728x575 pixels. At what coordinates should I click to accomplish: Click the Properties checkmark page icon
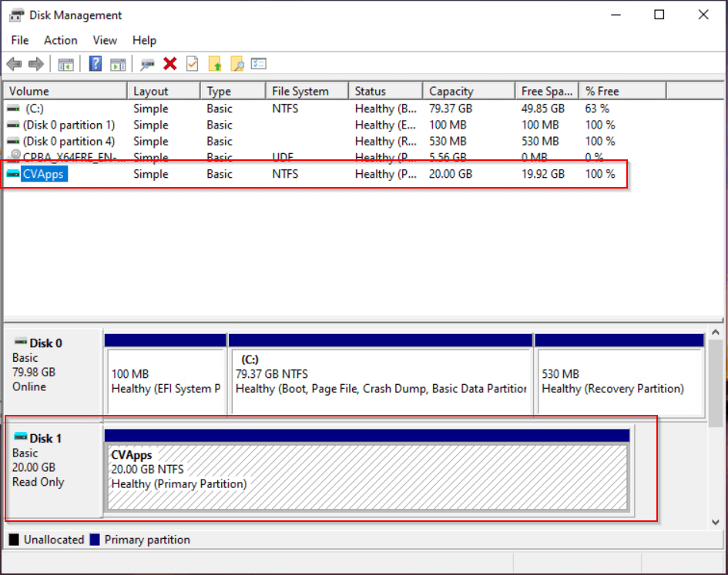pyautogui.click(x=193, y=64)
